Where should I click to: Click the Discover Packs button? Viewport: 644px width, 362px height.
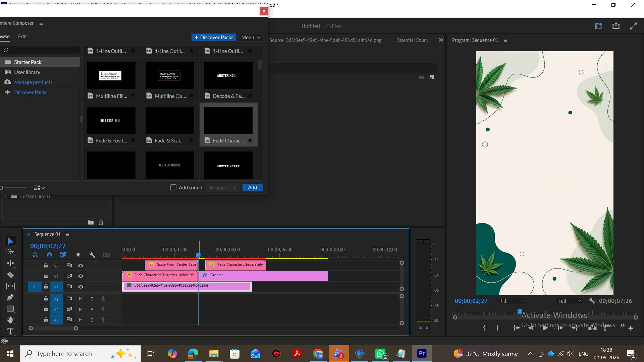(x=214, y=37)
